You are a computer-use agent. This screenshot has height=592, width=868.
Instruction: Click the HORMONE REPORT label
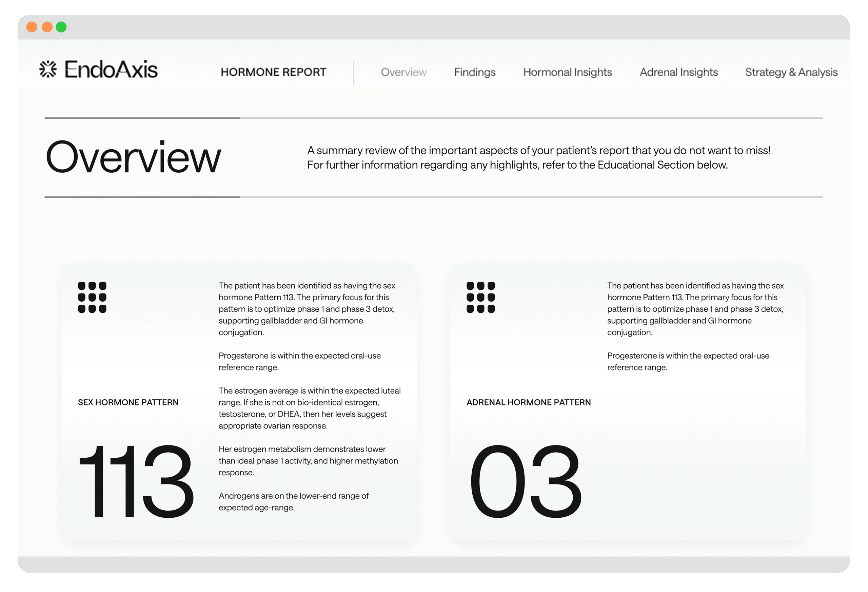pyautogui.click(x=272, y=71)
